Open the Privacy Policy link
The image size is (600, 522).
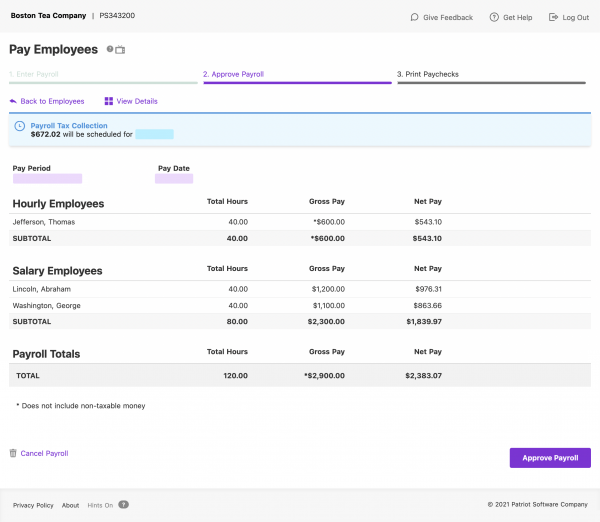pos(33,505)
